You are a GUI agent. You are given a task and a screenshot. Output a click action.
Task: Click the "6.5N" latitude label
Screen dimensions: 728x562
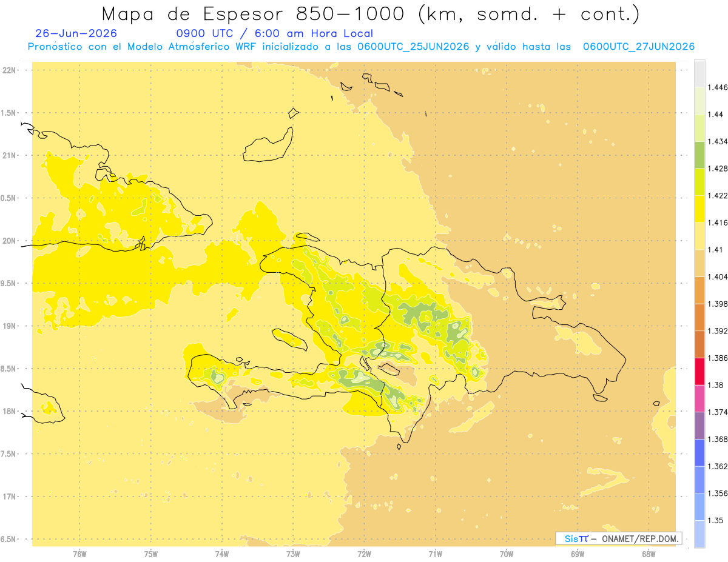pos(9,539)
